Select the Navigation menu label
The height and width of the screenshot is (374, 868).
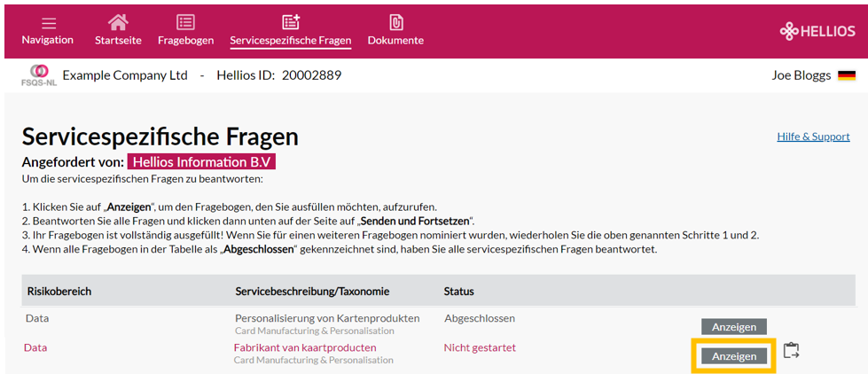point(48,40)
